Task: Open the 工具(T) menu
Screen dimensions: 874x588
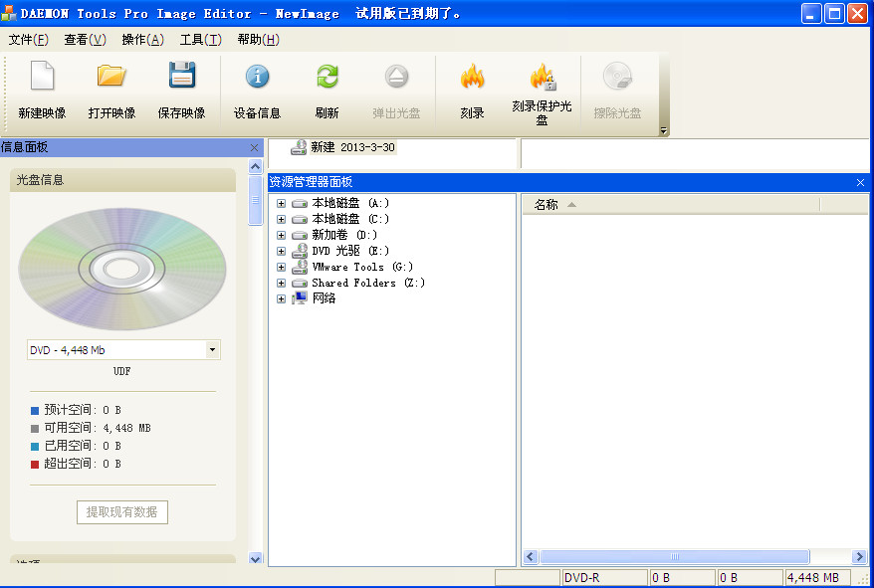Action: pos(201,40)
